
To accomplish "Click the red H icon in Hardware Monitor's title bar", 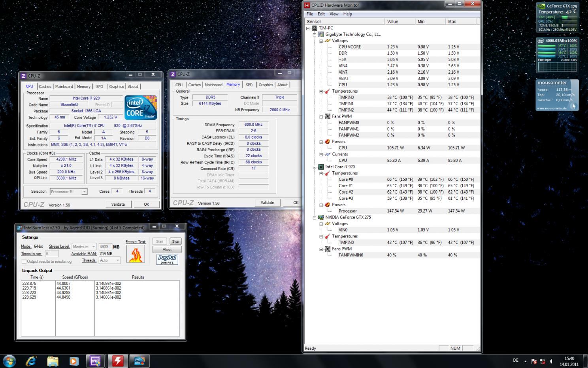I will (x=307, y=5).
